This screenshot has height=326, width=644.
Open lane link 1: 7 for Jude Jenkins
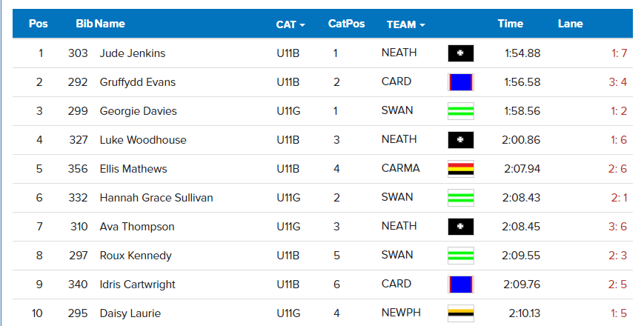(x=620, y=53)
